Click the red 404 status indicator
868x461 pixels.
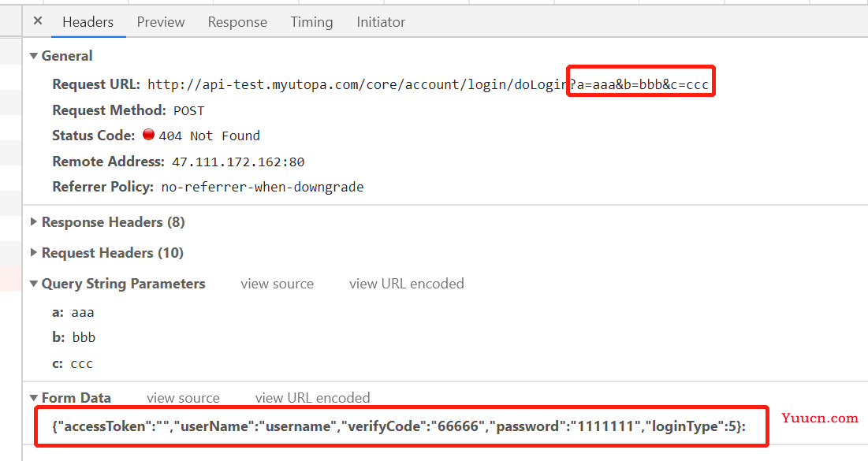(x=148, y=135)
